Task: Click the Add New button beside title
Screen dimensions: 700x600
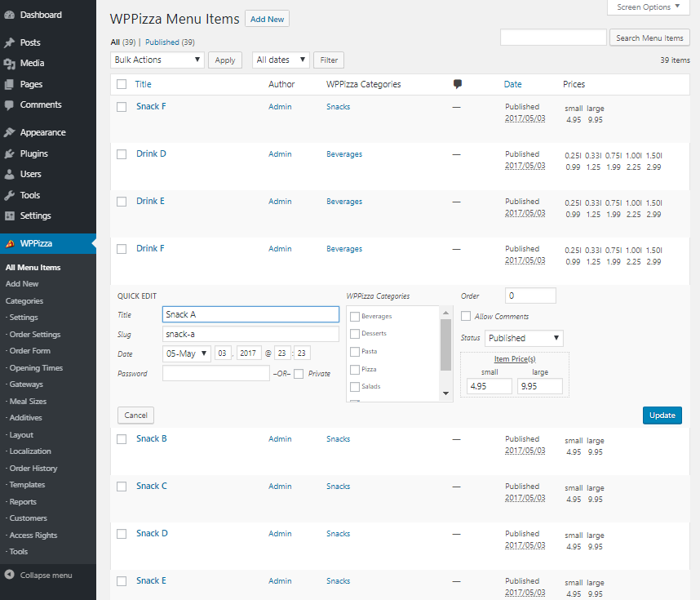Action: click(267, 19)
